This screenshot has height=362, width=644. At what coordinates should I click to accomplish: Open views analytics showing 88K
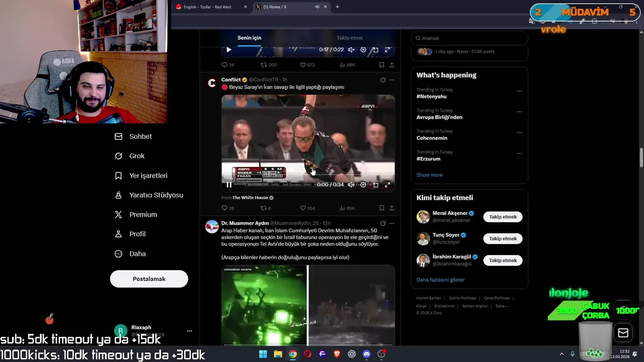point(348,65)
